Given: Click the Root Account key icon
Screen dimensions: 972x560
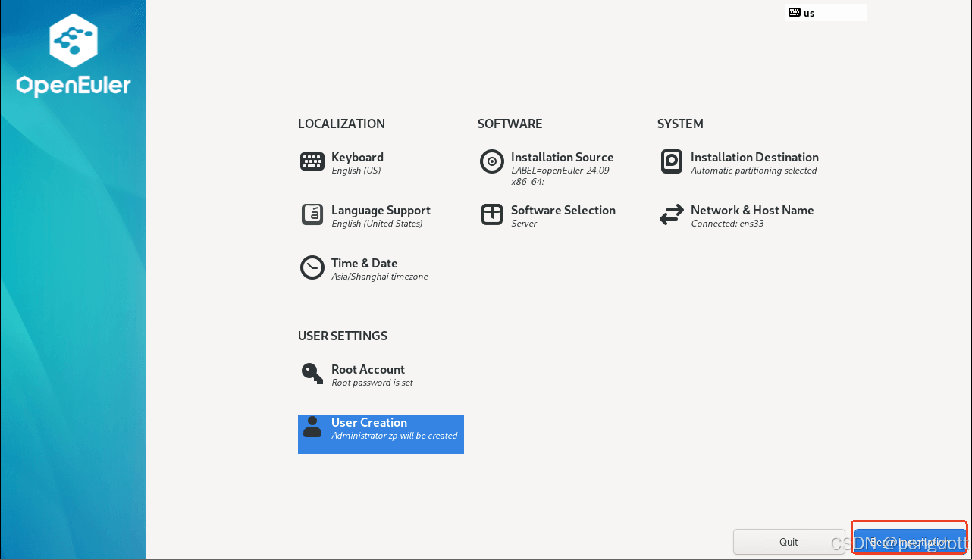Looking at the screenshot, I should click(312, 374).
